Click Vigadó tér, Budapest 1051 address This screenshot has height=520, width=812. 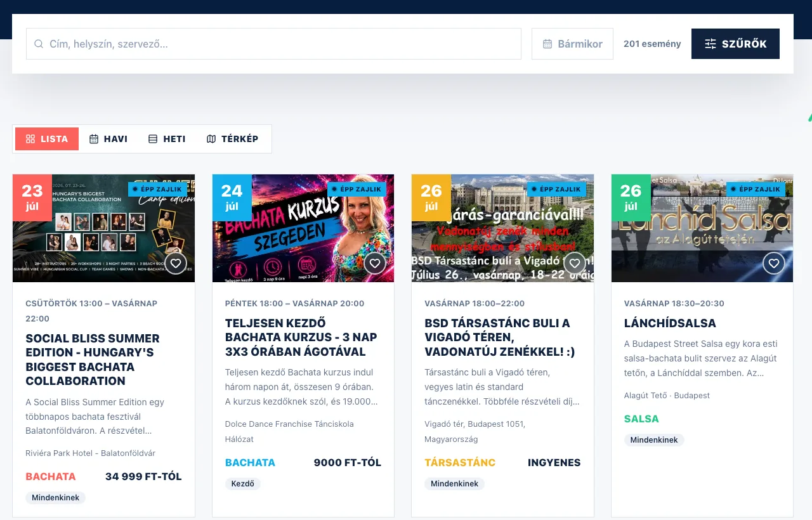click(475, 431)
